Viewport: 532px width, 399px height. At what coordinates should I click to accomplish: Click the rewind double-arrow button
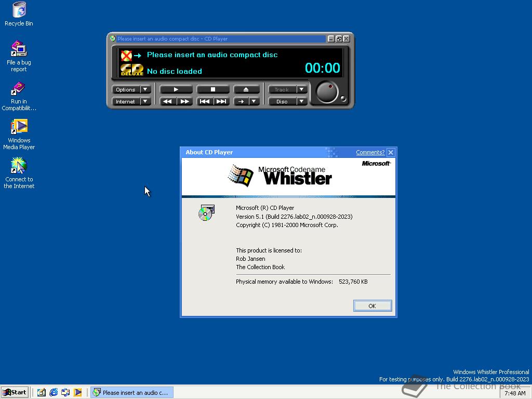tap(168, 101)
